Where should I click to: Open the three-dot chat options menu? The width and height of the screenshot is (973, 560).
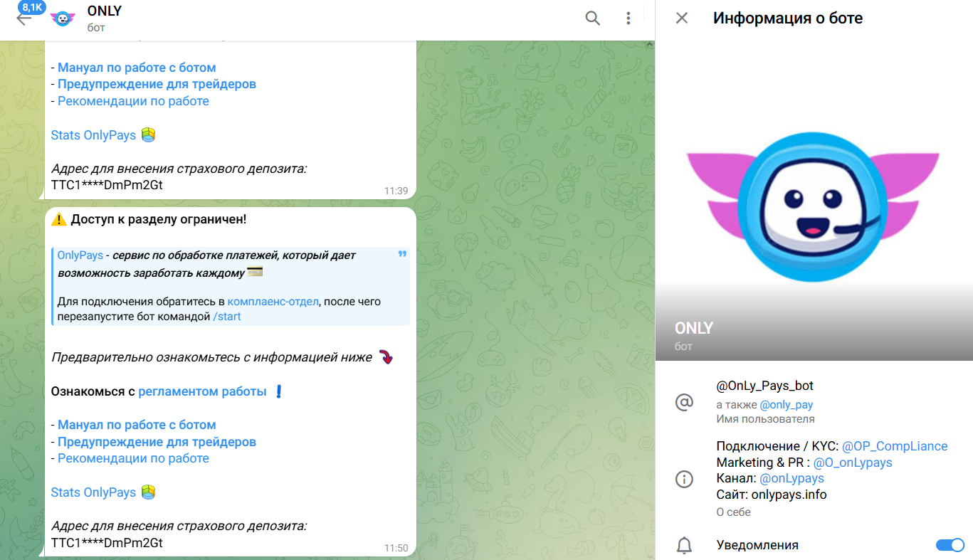click(x=628, y=19)
